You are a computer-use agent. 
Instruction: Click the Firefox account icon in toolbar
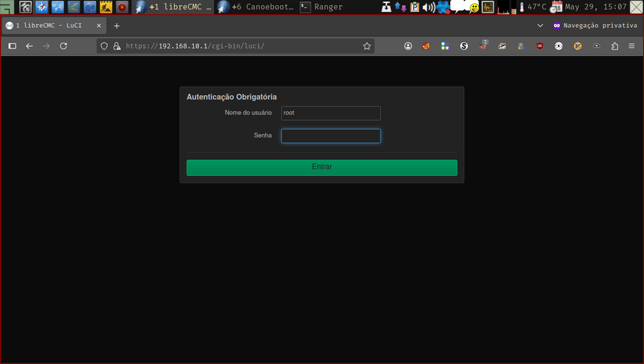pos(408,46)
